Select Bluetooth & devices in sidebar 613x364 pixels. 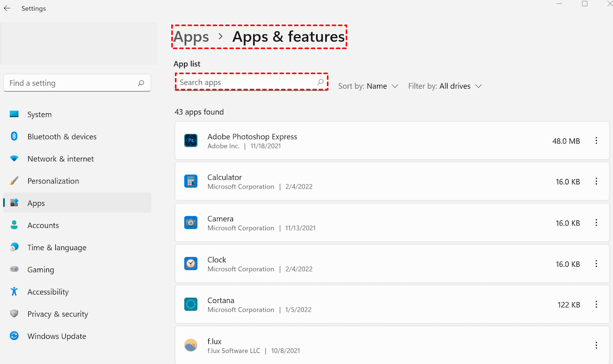point(62,137)
